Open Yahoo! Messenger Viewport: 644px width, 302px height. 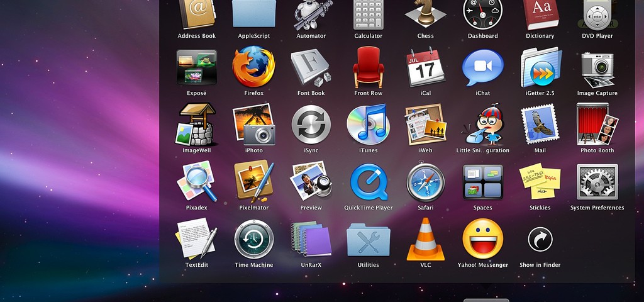pyautogui.click(x=482, y=238)
